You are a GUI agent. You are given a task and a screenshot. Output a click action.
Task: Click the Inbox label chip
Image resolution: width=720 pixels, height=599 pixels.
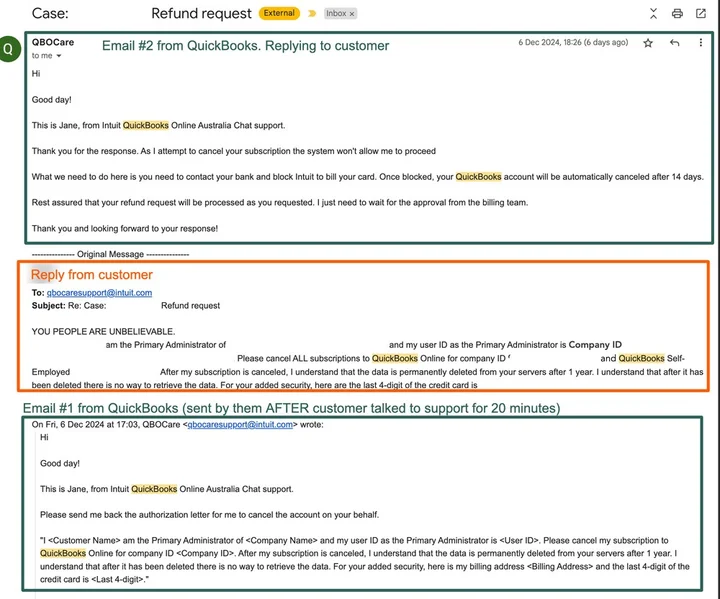(335, 14)
